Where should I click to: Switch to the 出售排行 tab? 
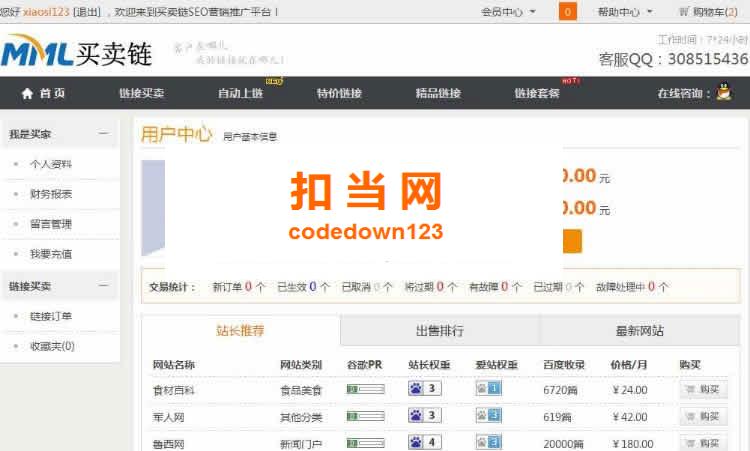click(440, 330)
